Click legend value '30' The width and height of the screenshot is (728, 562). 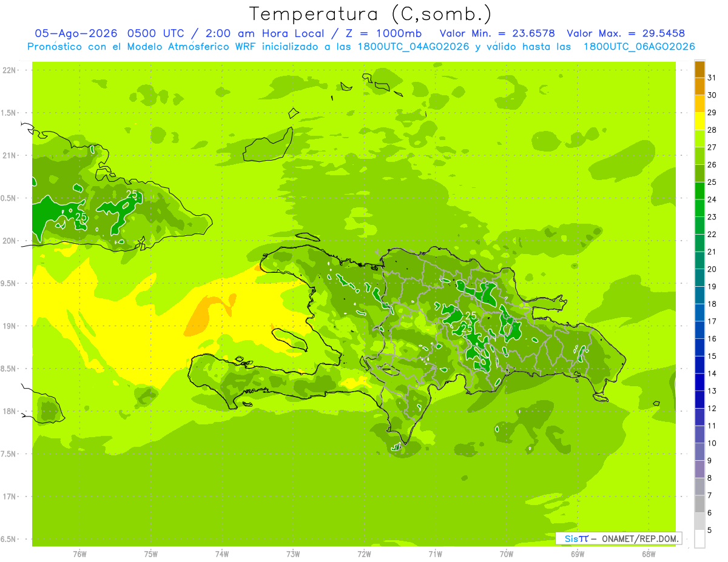click(x=712, y=95)
